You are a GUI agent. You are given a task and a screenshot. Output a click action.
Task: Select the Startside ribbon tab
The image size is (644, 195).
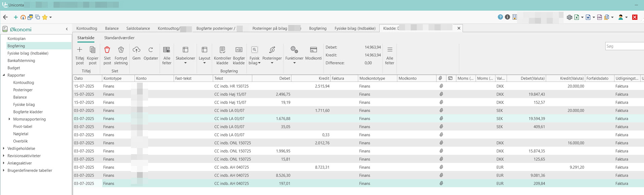pos(86,38)
